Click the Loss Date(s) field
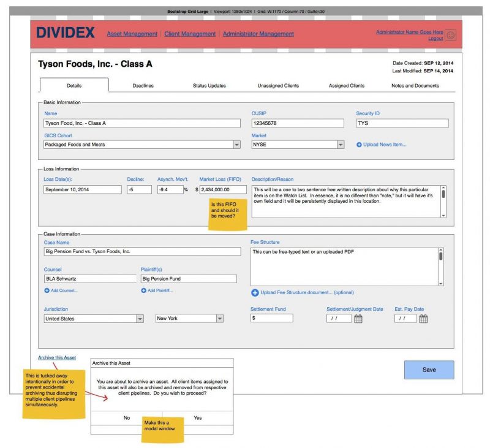 [x=83, y=189]
